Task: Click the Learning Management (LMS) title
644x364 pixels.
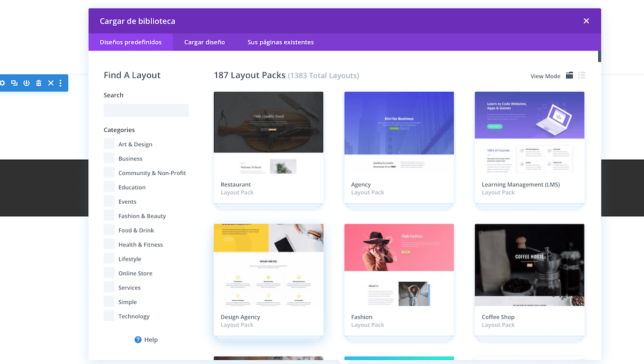Action: pyautogui.click(x=521, y=184)
